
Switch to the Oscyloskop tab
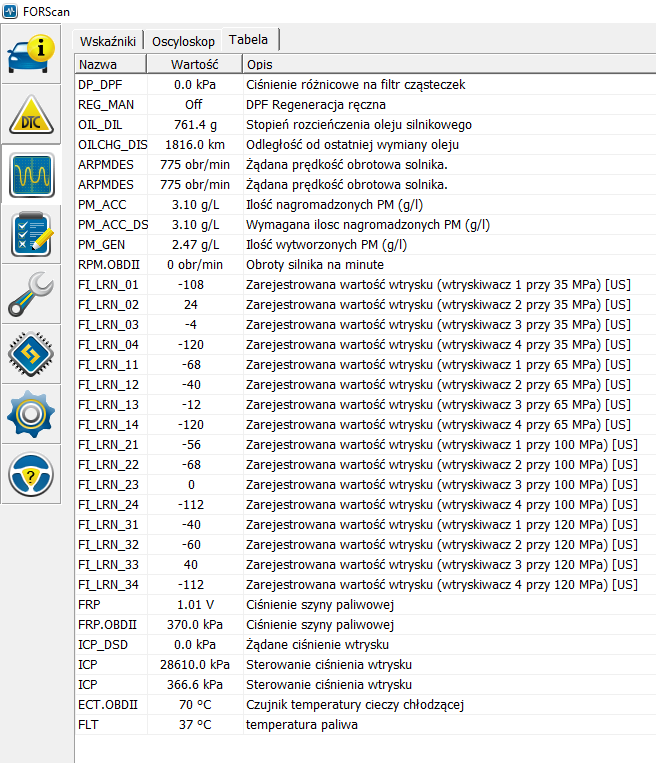click(x=183, y=41)
